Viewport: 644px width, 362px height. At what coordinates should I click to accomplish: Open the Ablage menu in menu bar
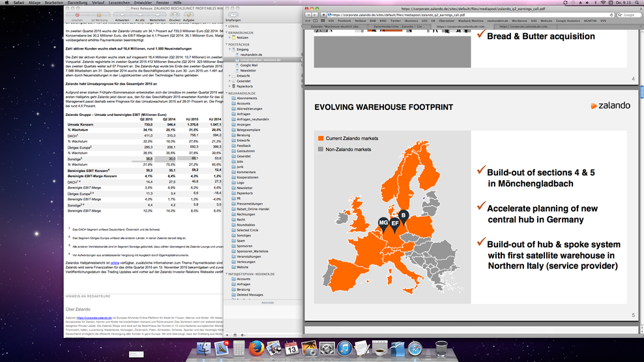point(34,3)
